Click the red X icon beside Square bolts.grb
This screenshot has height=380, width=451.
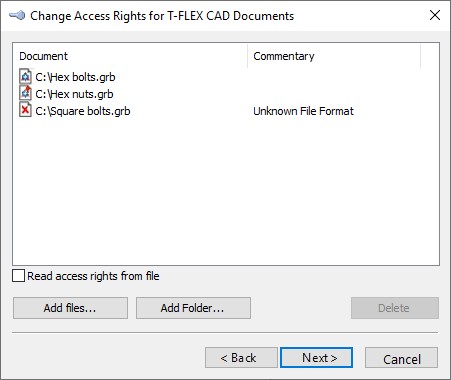point(25,110)
